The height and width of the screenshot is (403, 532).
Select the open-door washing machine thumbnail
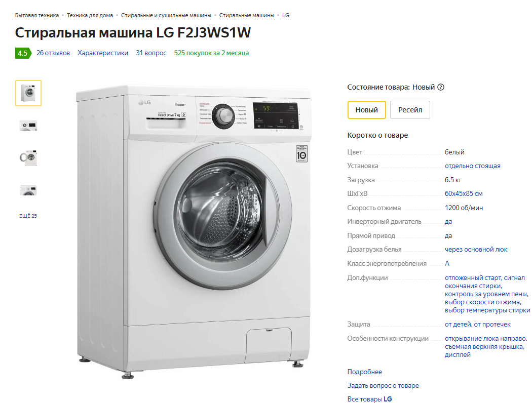[28, 157]
